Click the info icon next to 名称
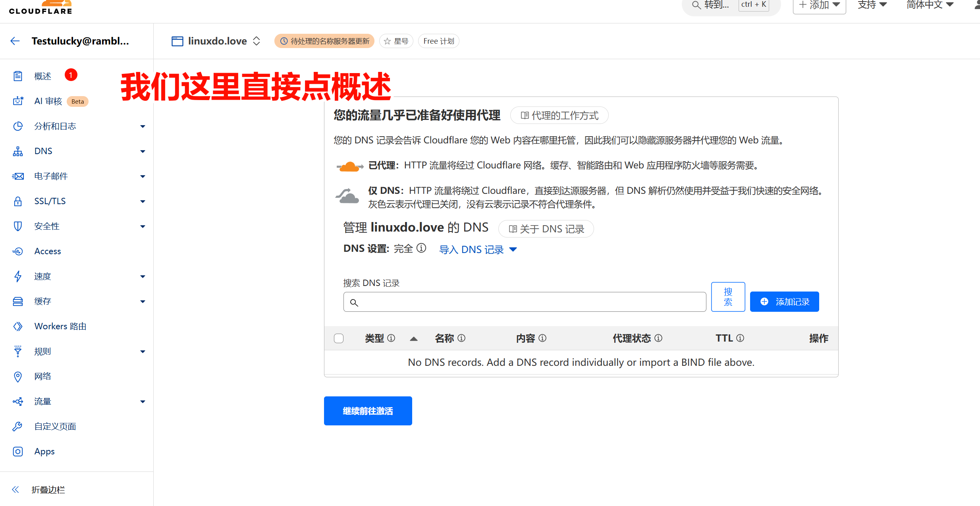 [461, 338]
